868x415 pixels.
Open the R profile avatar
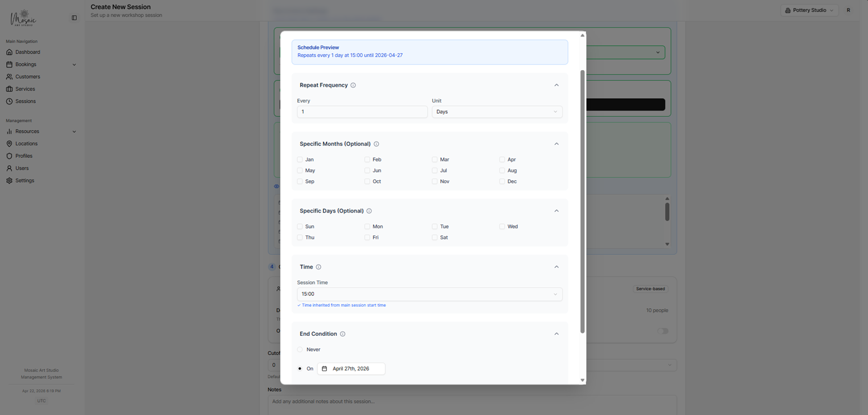[x=848, y=10]
